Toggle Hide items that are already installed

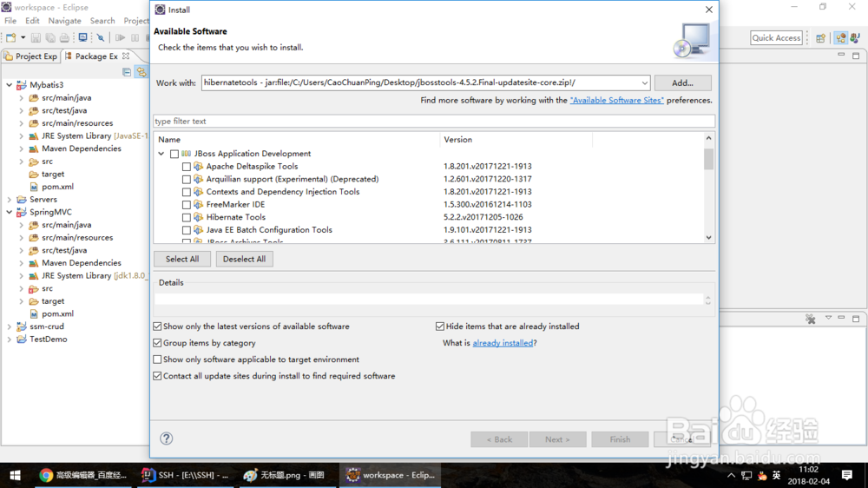[440, 326]
